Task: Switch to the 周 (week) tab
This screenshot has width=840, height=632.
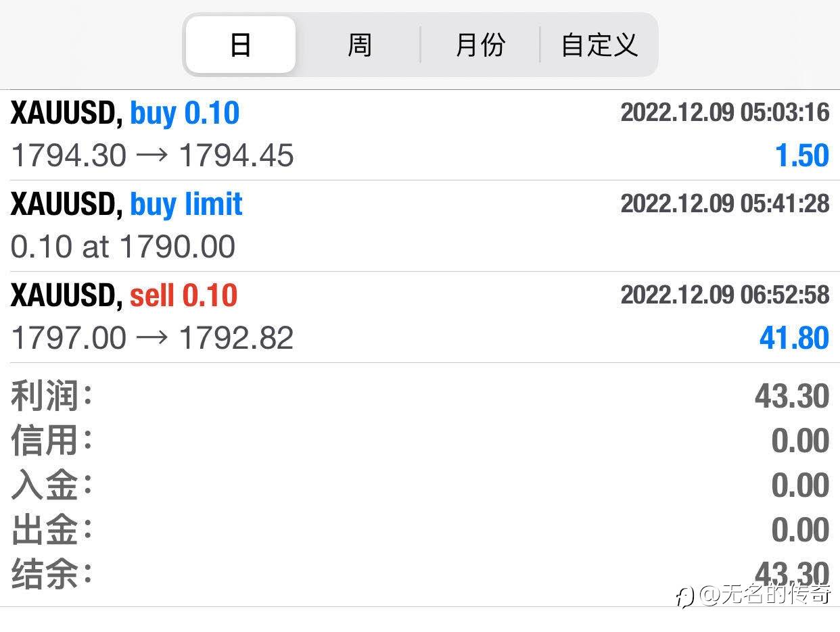Action: tap(359, 45)
